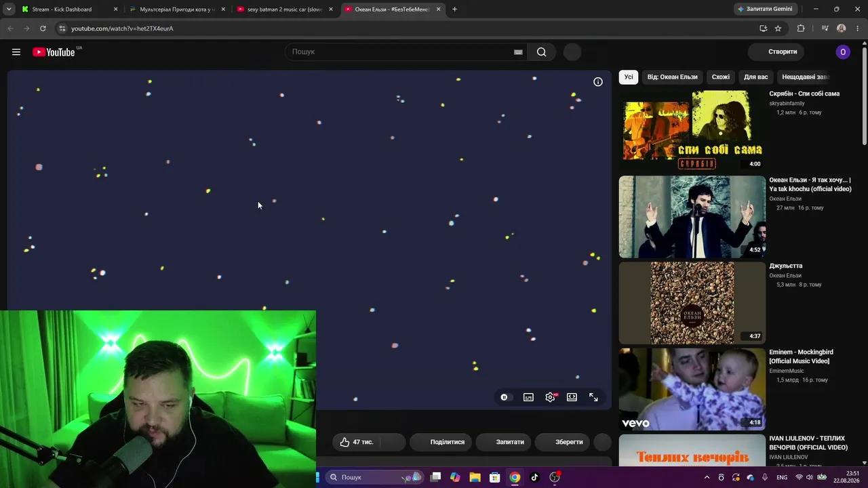Enter fullscreen video mode
The image size is (868, 488).
(x=593, y=397)
